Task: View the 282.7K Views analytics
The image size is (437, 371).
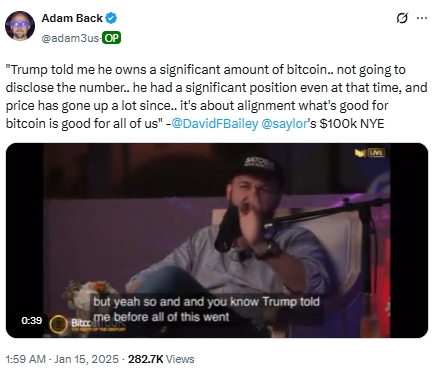Action: 161,359
